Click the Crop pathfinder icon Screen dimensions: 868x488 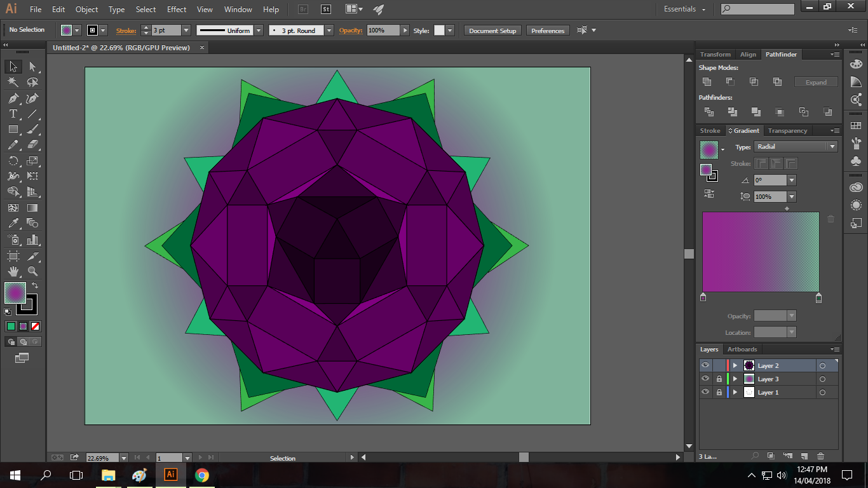[x=780, y=112]
